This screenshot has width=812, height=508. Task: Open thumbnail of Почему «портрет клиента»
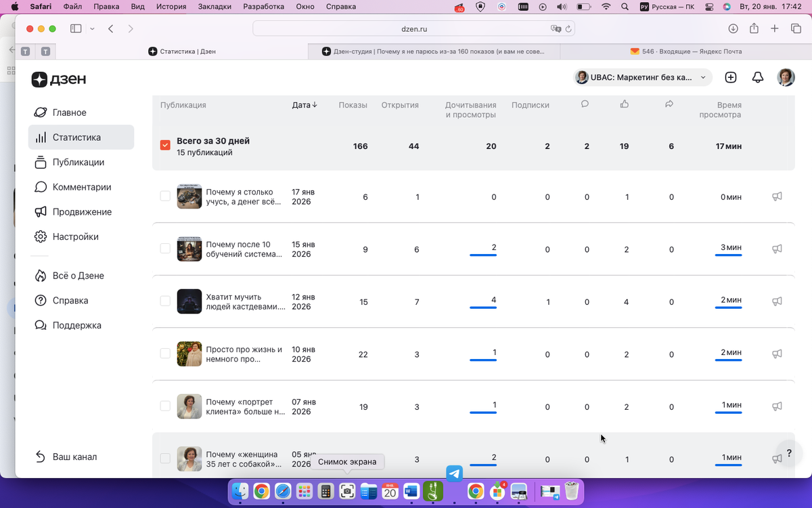(x=189, y=406)
